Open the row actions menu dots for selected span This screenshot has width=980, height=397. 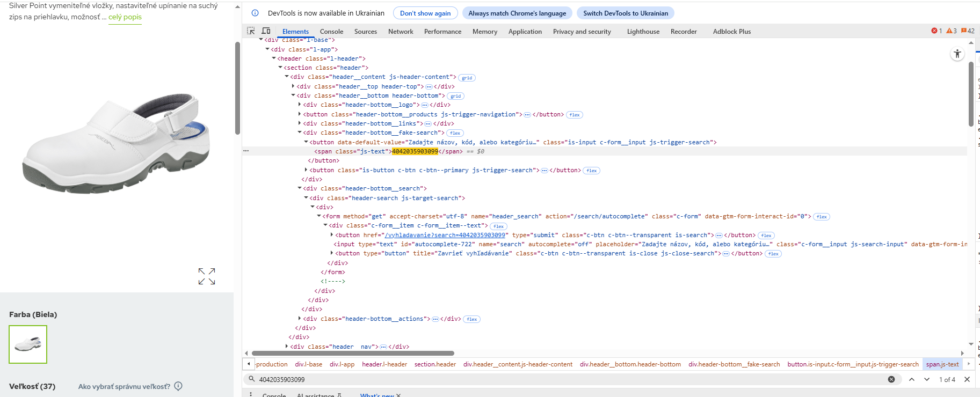(x=246, y=151)
